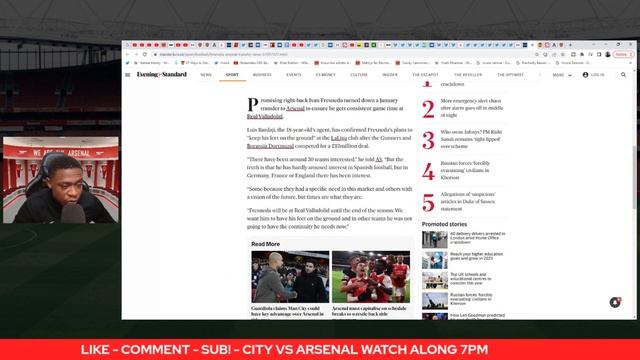Click the delivery drivers promoted story thumbnail
The width and height of the screenshot is (640, 360).
[x=435, y=240]
